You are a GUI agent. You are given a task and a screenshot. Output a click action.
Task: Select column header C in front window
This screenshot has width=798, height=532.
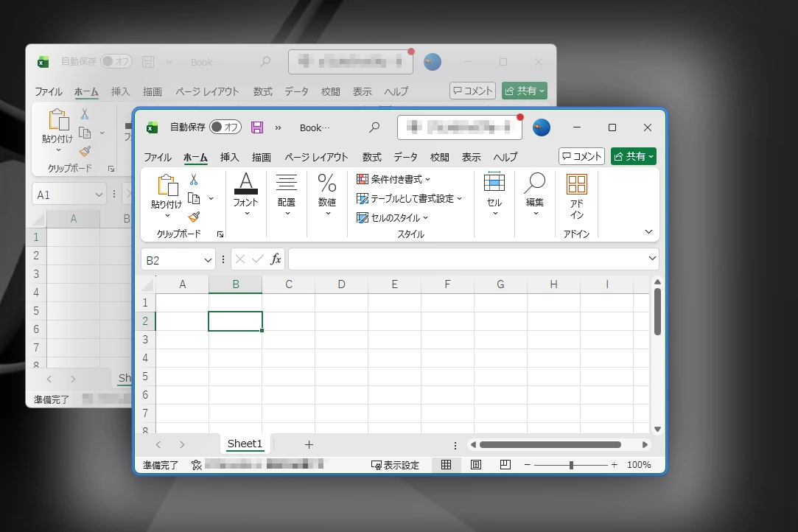point(289,284)
